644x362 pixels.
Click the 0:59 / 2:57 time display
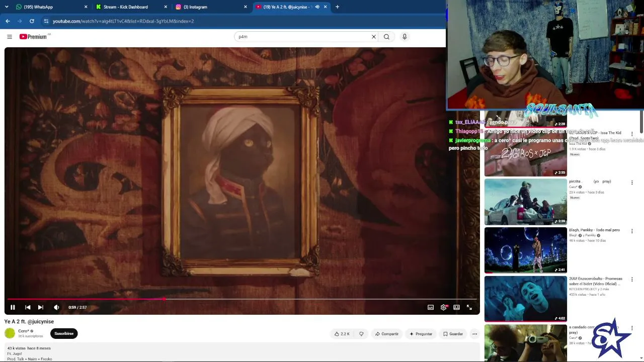(x=77, y=307)
